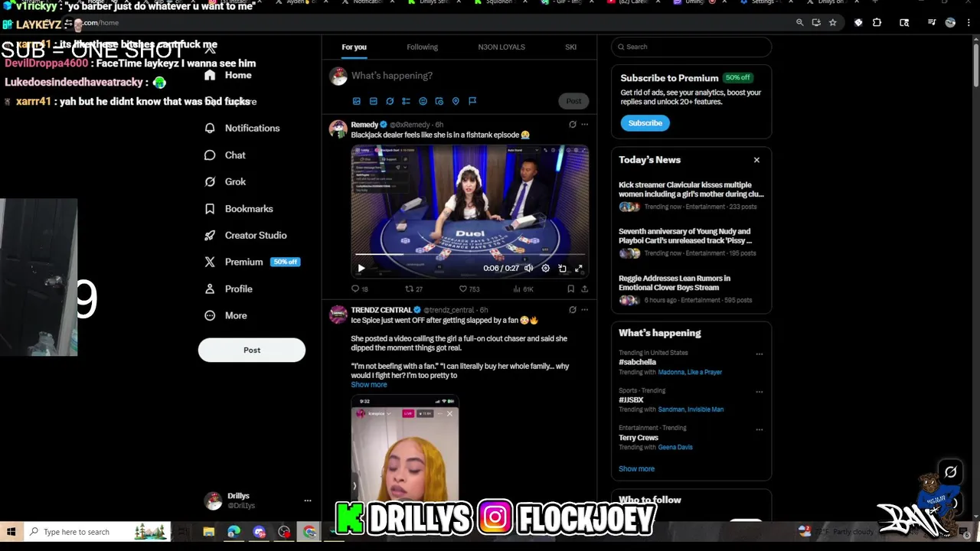Click the greyed Post button in composer
980x551 pixels.
tap(573, 101)
